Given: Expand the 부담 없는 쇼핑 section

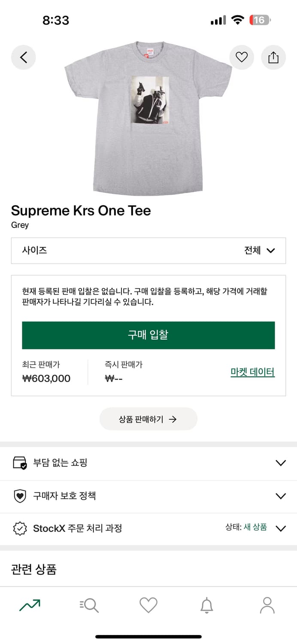Looking at the screenshot, I should click(x=281, y=463).
